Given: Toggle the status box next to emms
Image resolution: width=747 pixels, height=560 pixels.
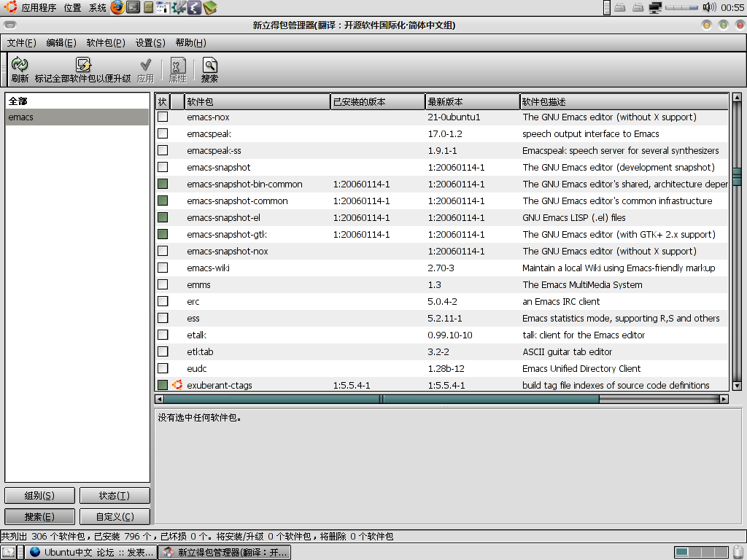Looking at the screenshot, I should pos(163,285).
